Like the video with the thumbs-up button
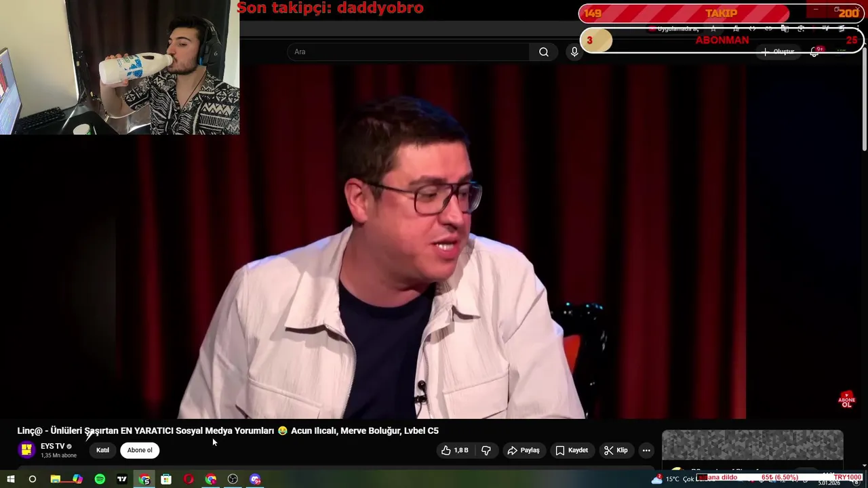 [455, 450]
